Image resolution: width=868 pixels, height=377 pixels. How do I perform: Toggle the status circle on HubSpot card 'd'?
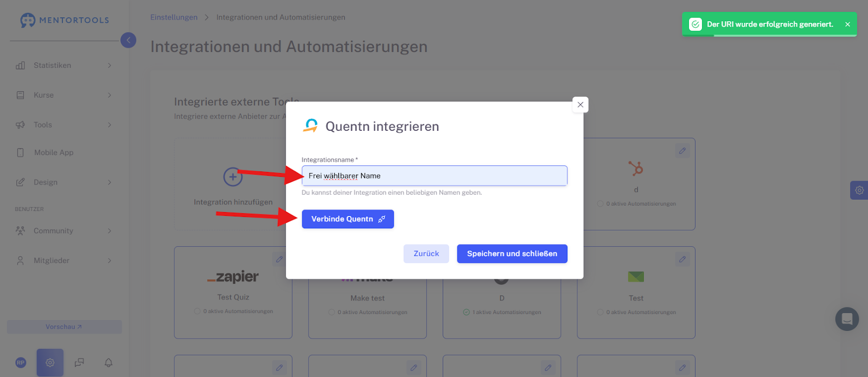(600, 204)
